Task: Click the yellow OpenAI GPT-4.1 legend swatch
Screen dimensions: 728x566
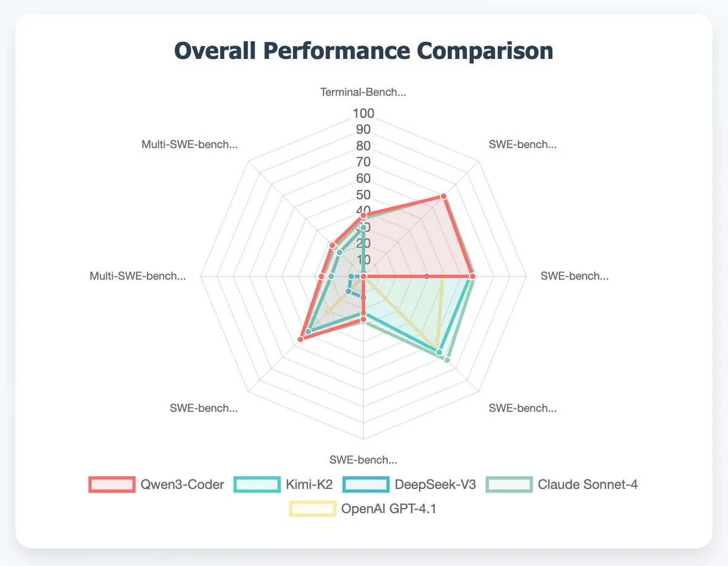Action: coord(312,508)
